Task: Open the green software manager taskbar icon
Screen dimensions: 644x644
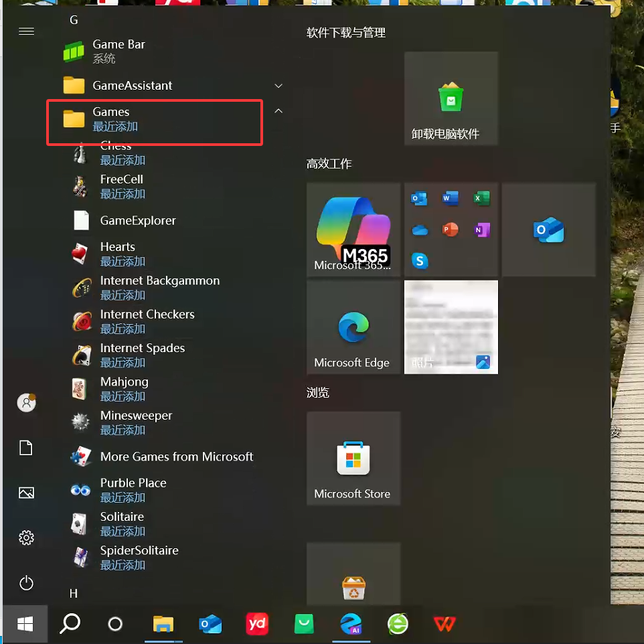Action: coord(304,625)
